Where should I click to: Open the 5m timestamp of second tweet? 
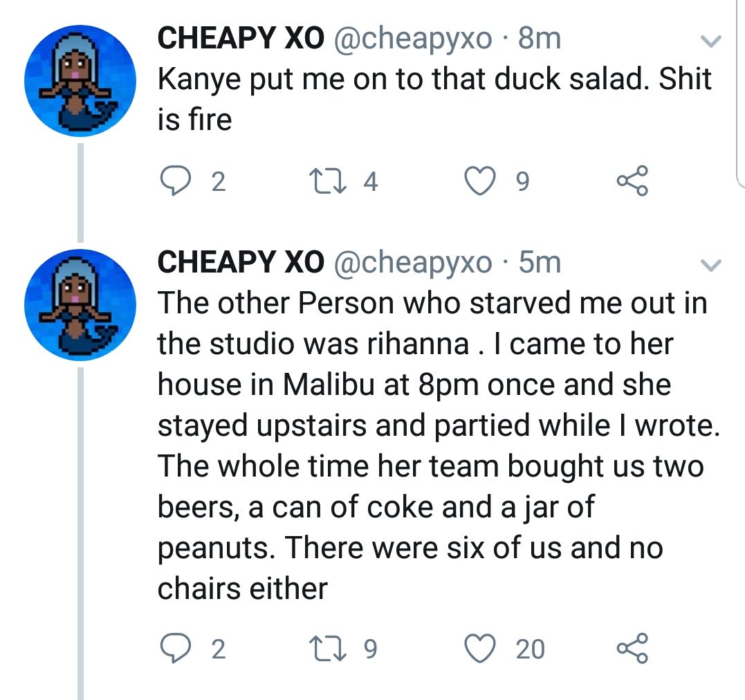(x=540, y=262)
